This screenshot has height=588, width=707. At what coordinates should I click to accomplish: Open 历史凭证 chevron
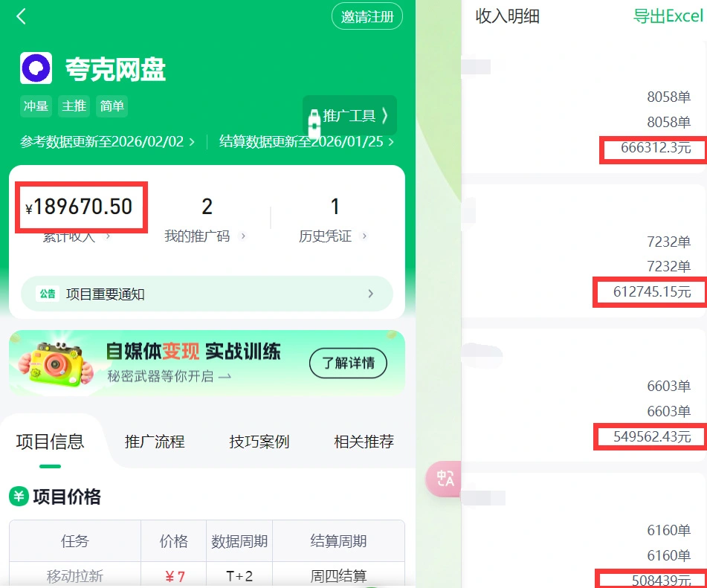(x=364, y=236)
